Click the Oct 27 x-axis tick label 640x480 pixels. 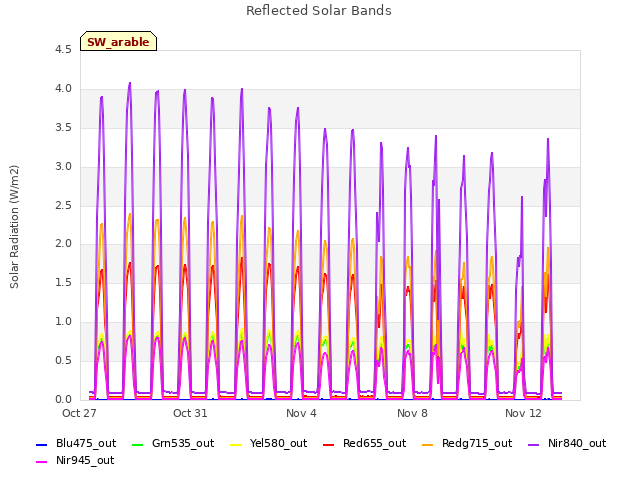coord(79,413)
